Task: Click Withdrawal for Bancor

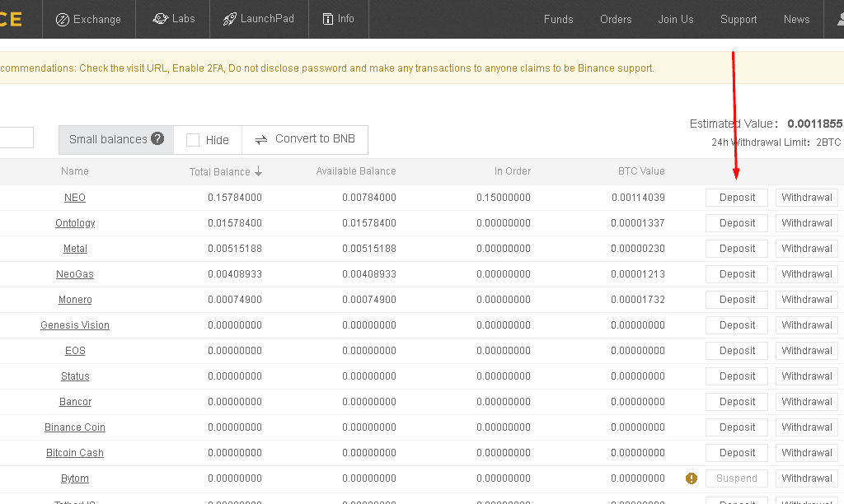Action: tap(806, 402)
